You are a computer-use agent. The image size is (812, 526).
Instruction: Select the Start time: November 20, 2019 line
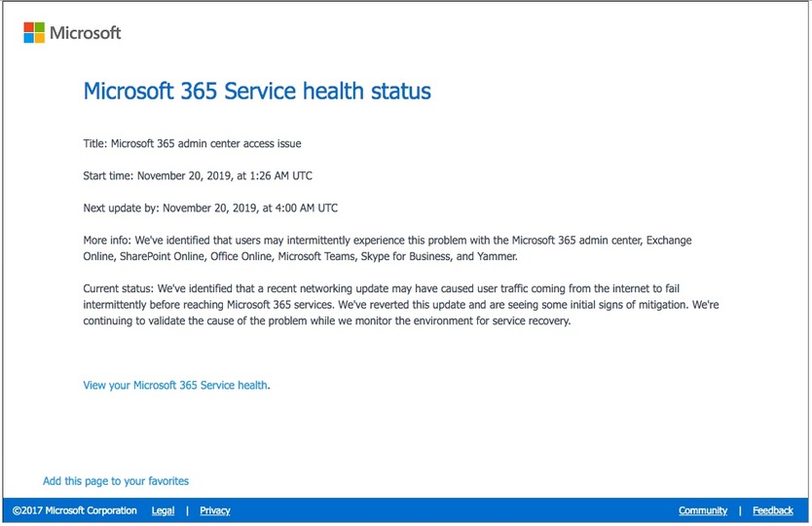tap(198, 175)
